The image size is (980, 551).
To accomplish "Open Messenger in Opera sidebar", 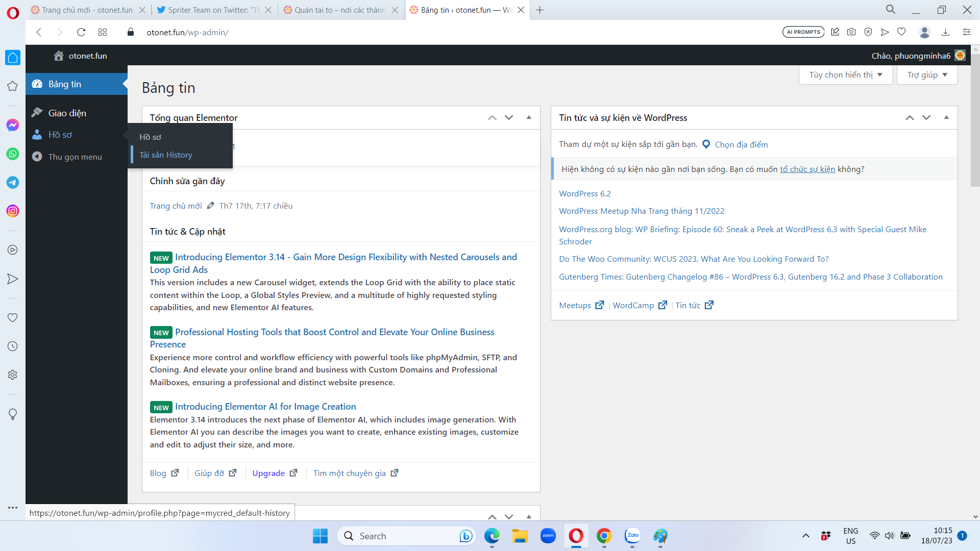I will pos(13,125).
